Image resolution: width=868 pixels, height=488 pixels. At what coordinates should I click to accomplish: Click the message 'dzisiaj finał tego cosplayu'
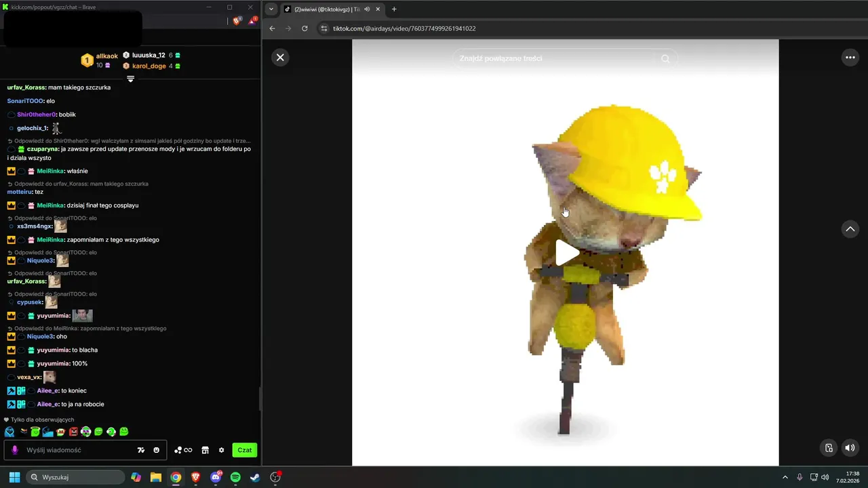(102, 205)
